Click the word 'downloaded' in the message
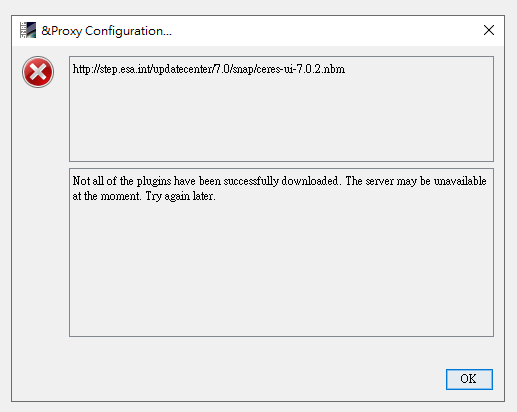The height and width of the screenshot is (412, 517). pyautogui.click(x=310, y=181)
